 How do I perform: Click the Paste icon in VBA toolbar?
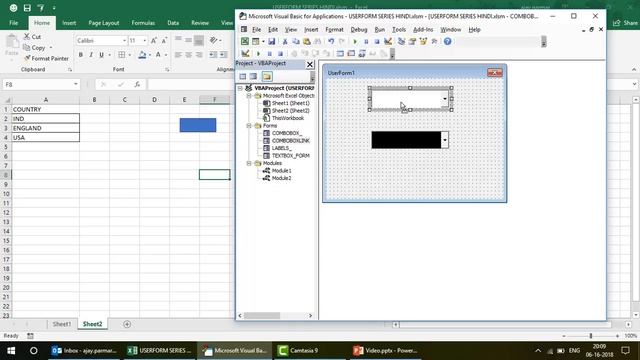tap(307, 41)
